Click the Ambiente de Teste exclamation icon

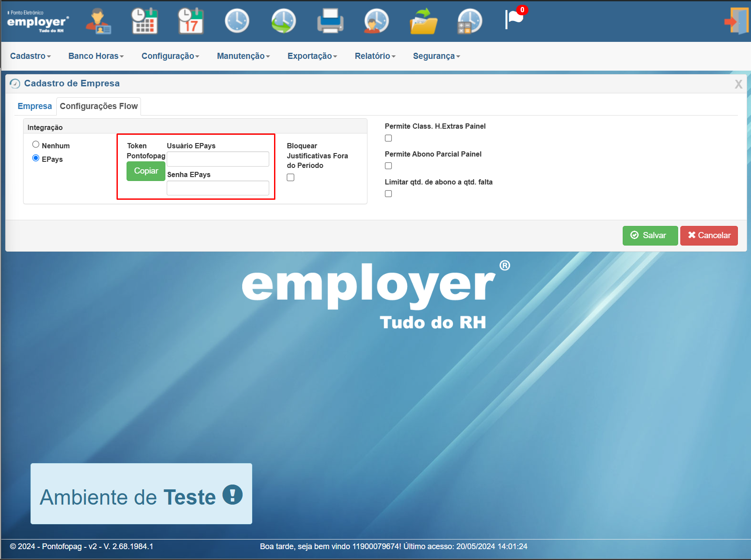tap(233, 495)
